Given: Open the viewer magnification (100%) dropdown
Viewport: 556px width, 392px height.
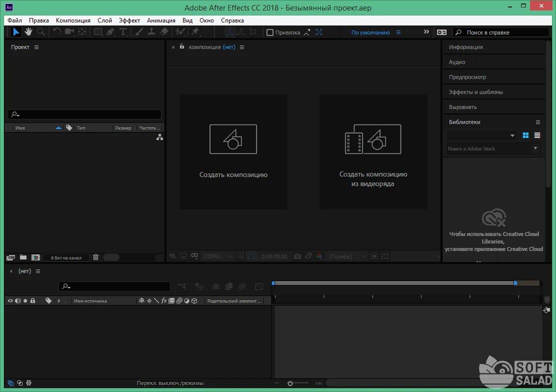Looking at the screenshot, I should point(217,256).
